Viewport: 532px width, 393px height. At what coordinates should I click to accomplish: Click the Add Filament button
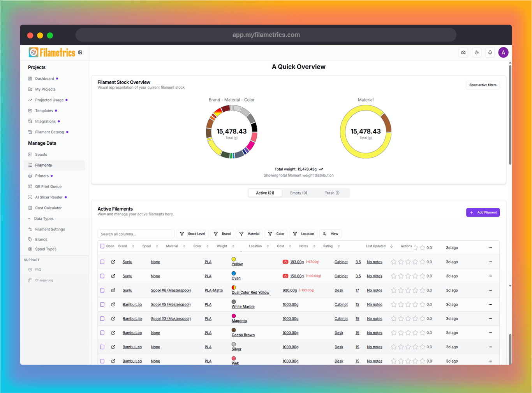tap(483, 212)
